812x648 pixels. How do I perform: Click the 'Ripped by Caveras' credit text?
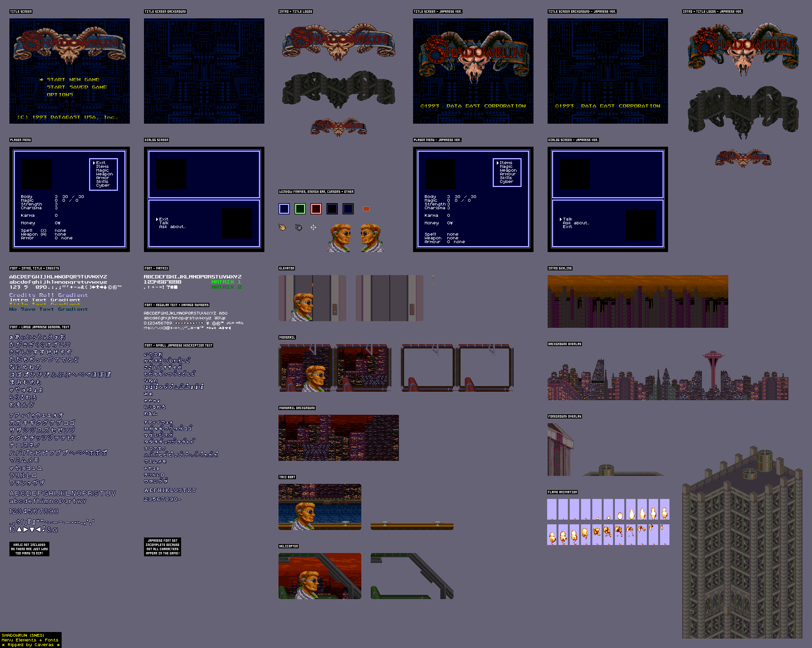tap(31, 645)
